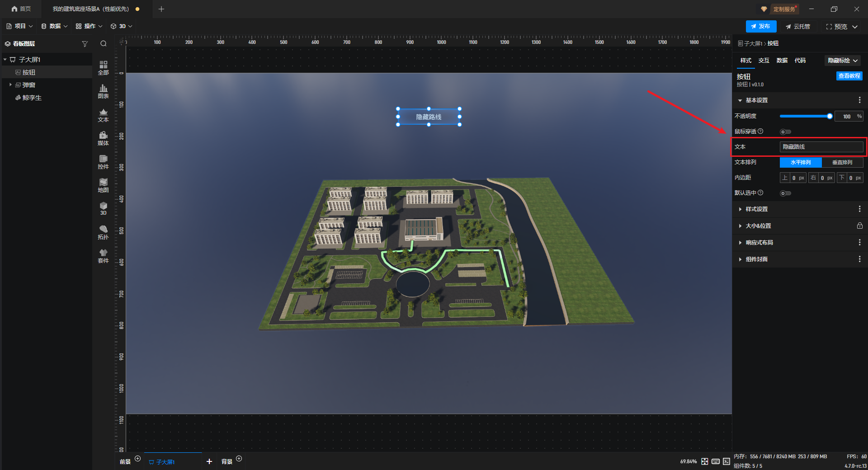Open the 媒体 (media) component category

(103, 138)
